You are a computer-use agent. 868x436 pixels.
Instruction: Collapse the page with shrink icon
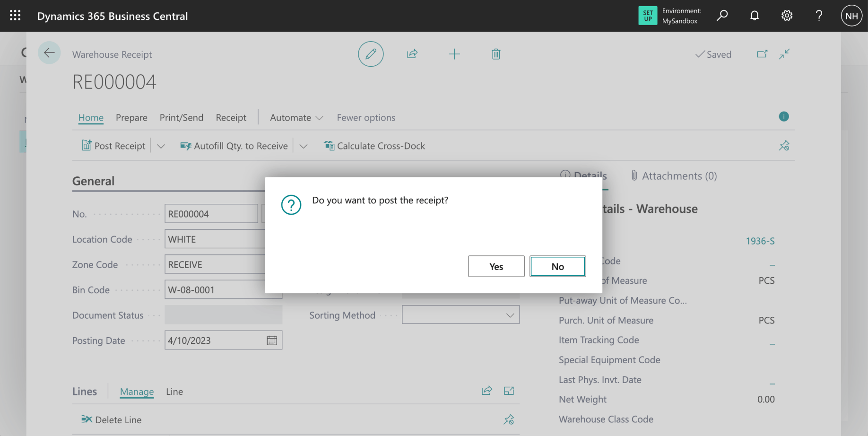[x=784, y=54]
